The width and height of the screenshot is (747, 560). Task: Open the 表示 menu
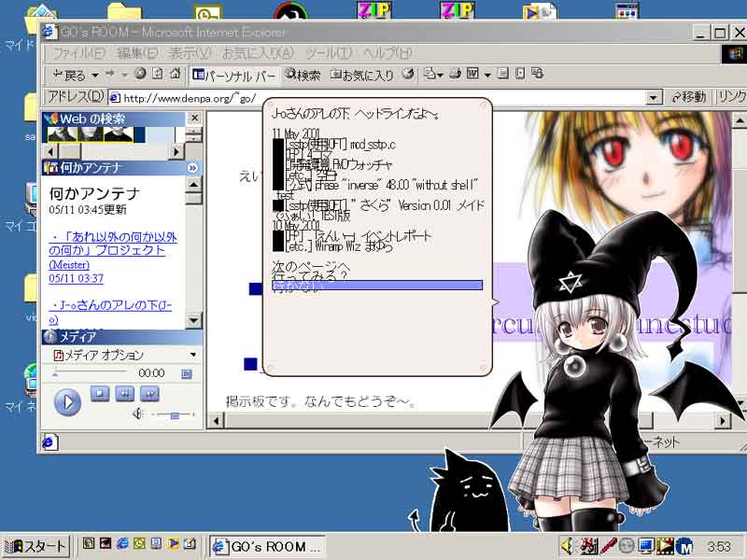(x=190, y=53)
